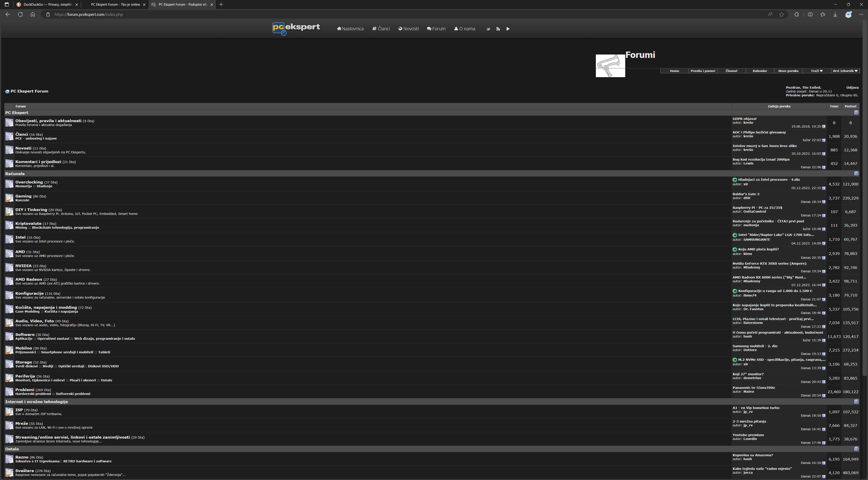Switch to the Tko je online browser tab
The width and height of the screenshot is (868, 480).
(x=115, y=5)
